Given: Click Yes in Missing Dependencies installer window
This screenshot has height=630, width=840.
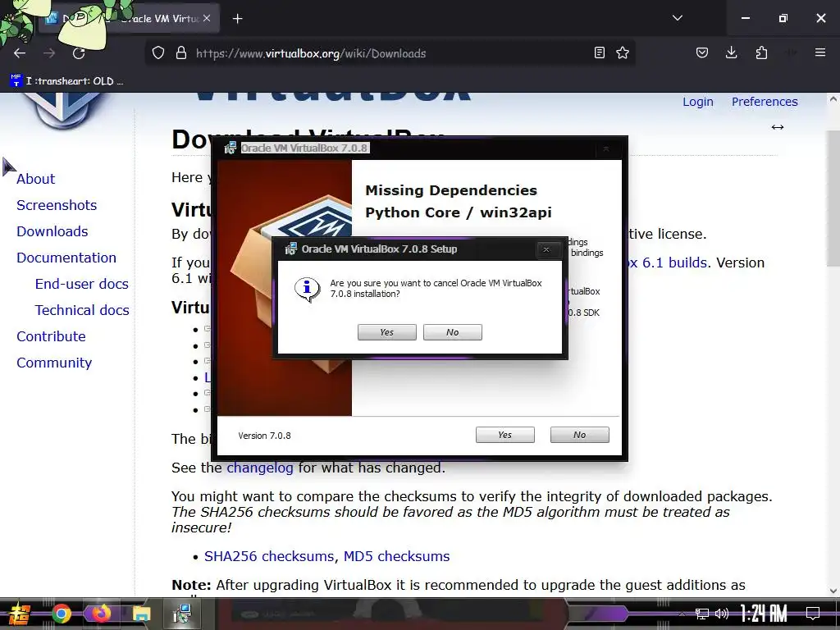Looking at the screenshot, I should 505,435.
